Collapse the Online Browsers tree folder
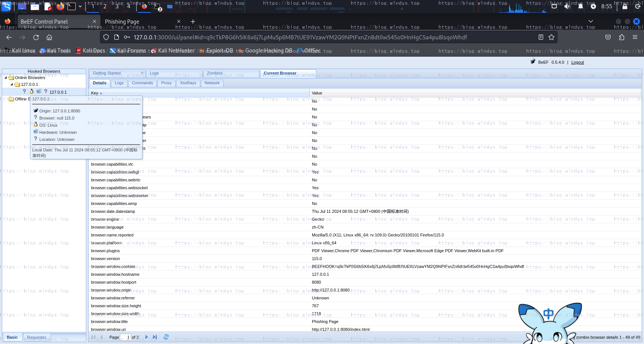The width and height of the screenshot is (644, 344). point(6,78)
